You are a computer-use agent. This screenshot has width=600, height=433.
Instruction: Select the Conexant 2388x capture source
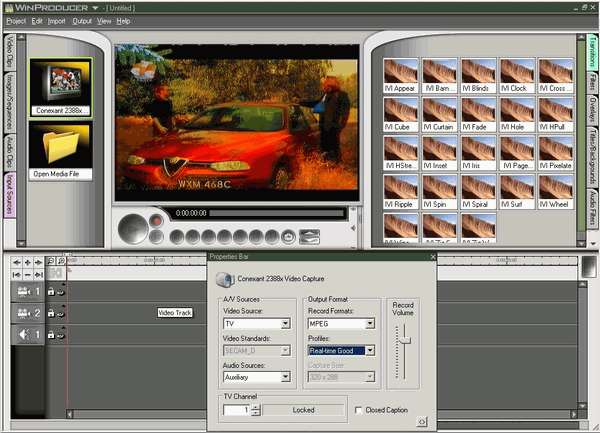click(61, 84)
